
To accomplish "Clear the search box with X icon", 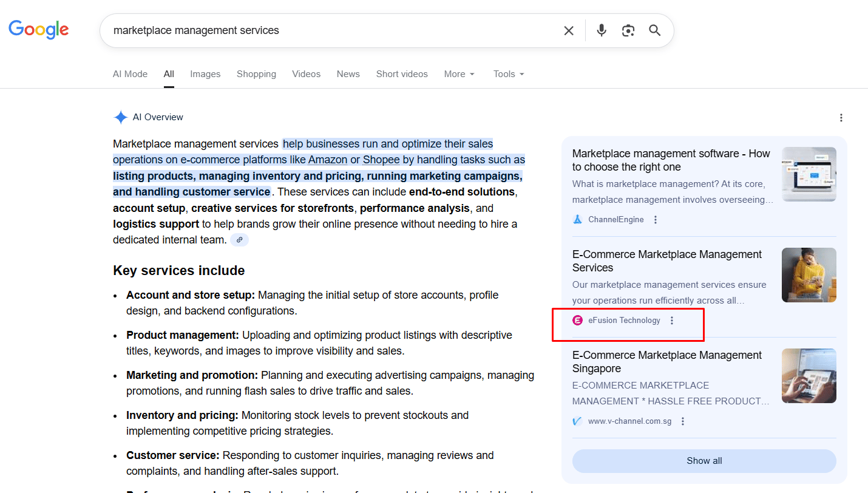I will tap(569, 30).
